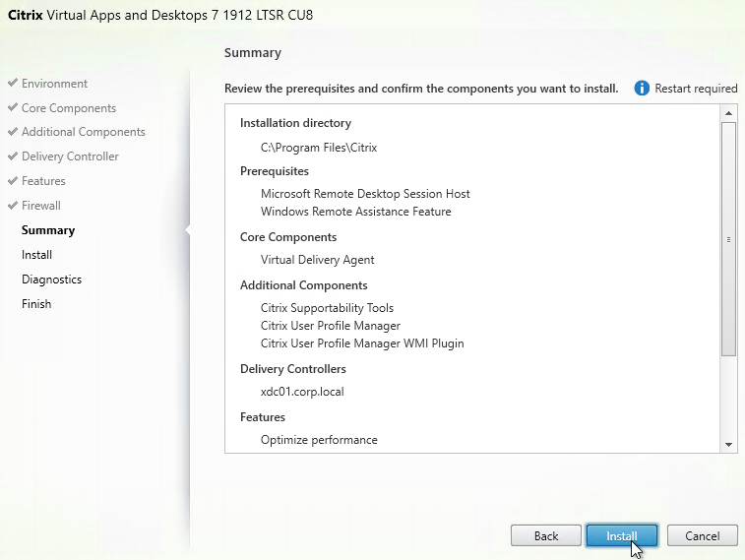Go back with the Back button
Screen dimensions: 745x560
[546, 535]
